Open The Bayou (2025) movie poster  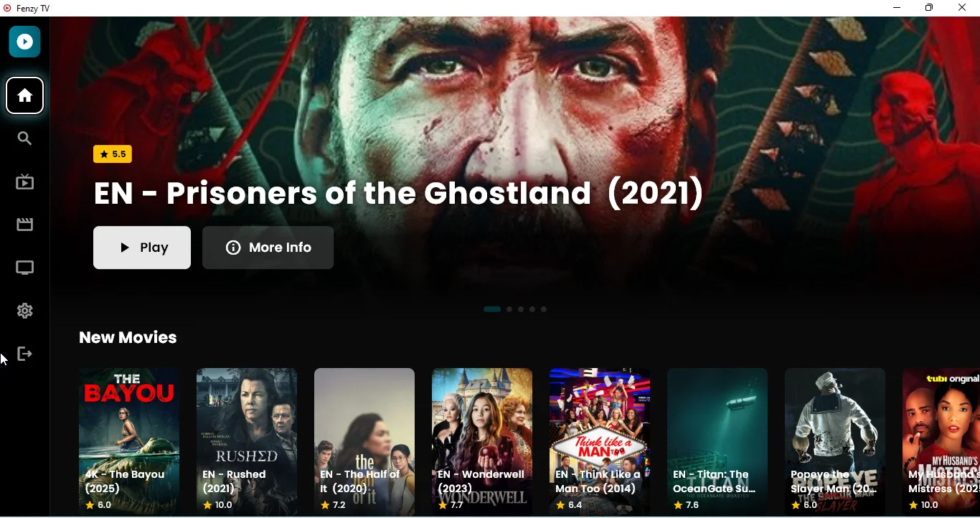(129, 442)
